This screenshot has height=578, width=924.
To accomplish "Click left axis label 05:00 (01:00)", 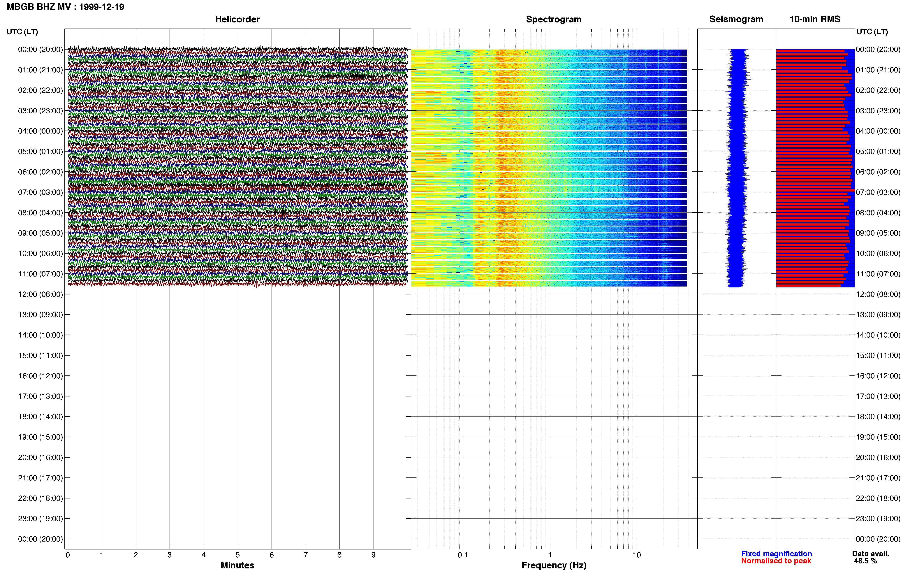I will 41,151.
